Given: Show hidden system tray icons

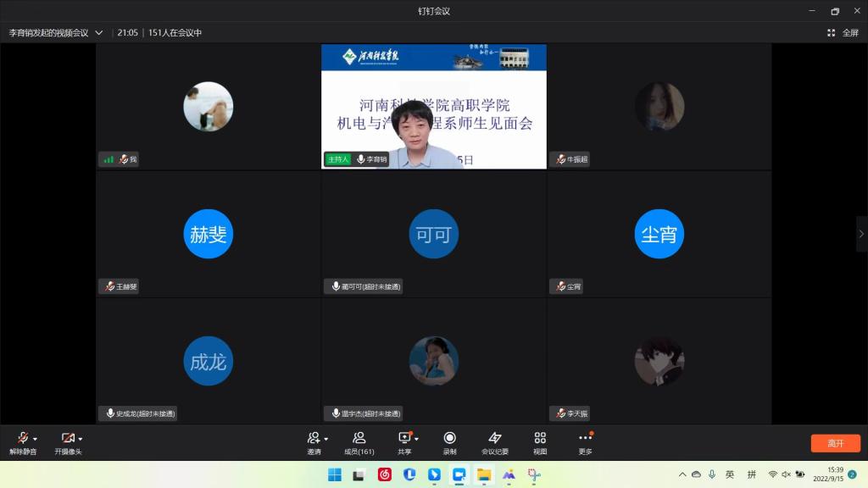Looking at the screenshot, I should coord(682,474).
